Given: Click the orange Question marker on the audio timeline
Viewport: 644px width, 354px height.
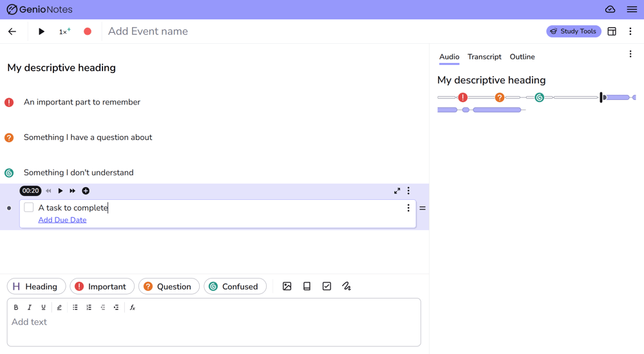Looking at the screenshot, I should (x=500, y=97).
